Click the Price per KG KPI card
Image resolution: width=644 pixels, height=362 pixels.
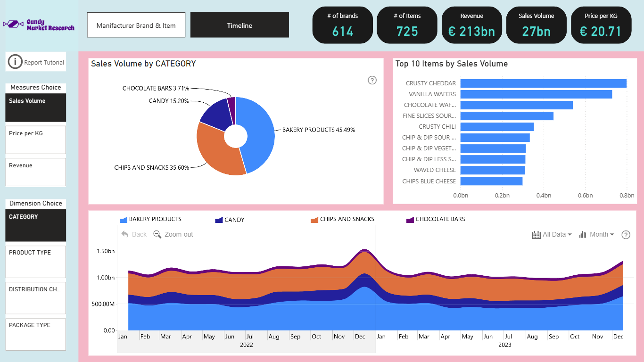click(601, 25)
